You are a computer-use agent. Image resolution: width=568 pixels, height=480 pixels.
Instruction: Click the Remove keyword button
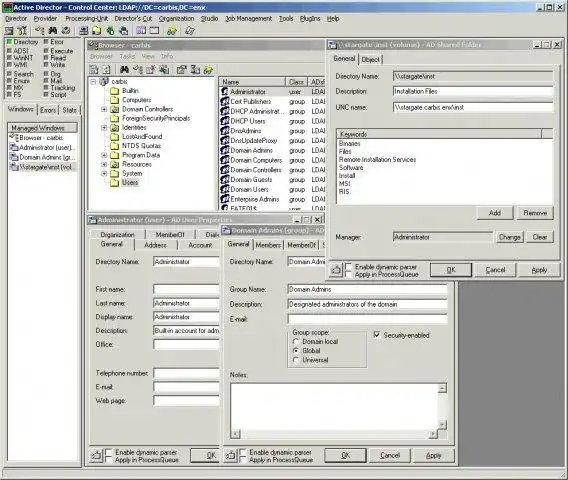point(535,213)
